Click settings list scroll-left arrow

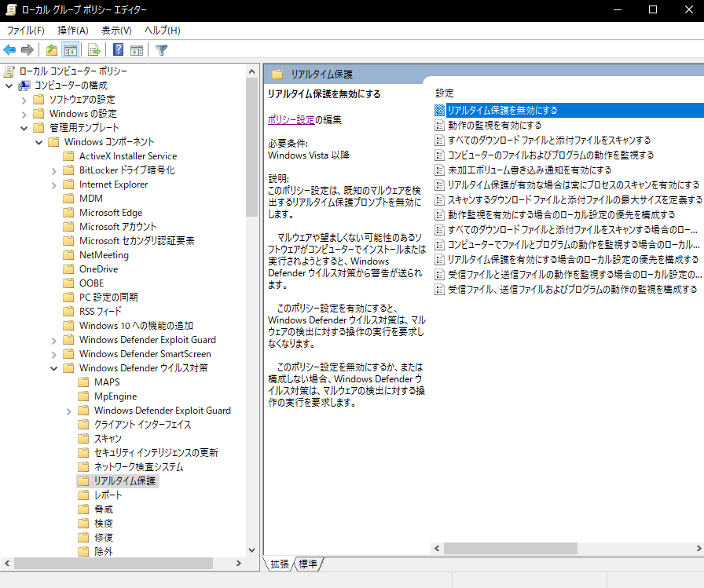(438, 548)
